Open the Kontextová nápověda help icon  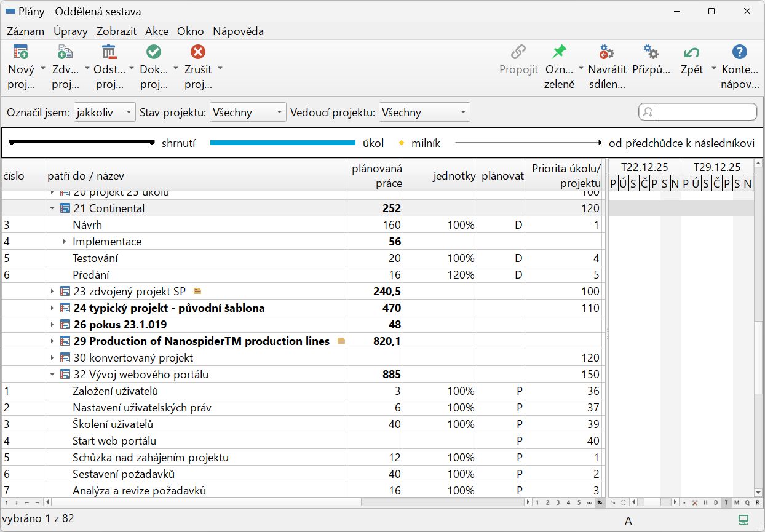740,52
